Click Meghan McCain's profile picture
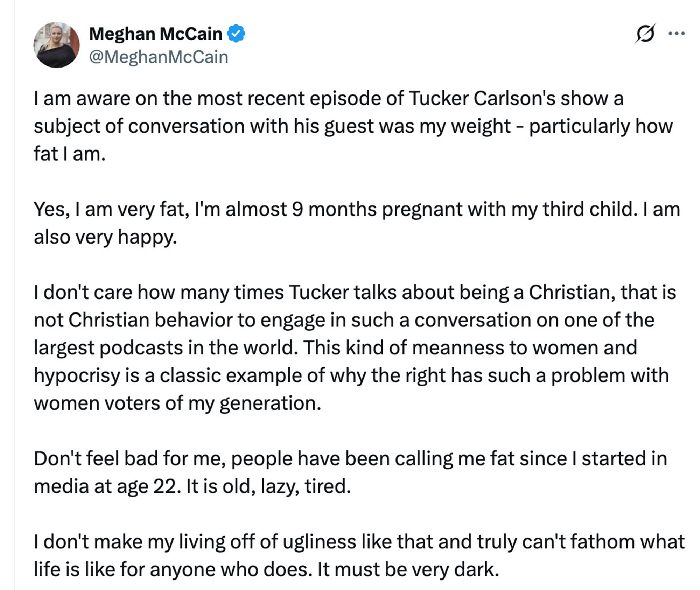The width and height of the screenshot is (700, 590). [56, 44]
